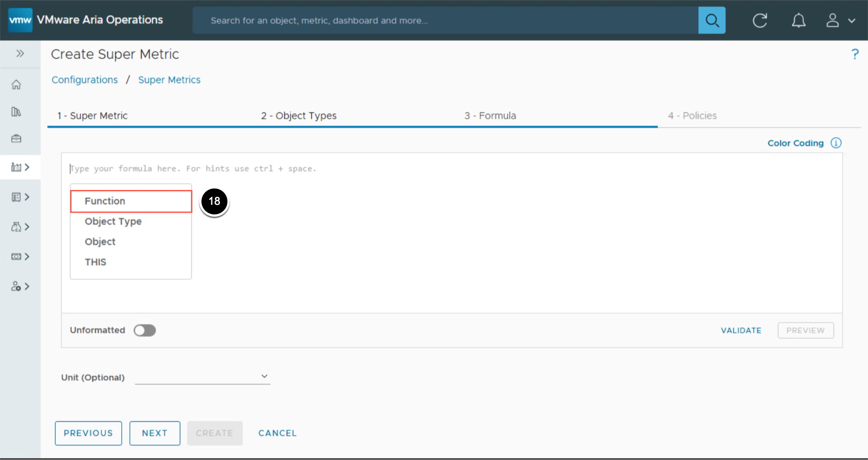
Task: Open the Unit (Optional) dropdown
Action: 202,377
